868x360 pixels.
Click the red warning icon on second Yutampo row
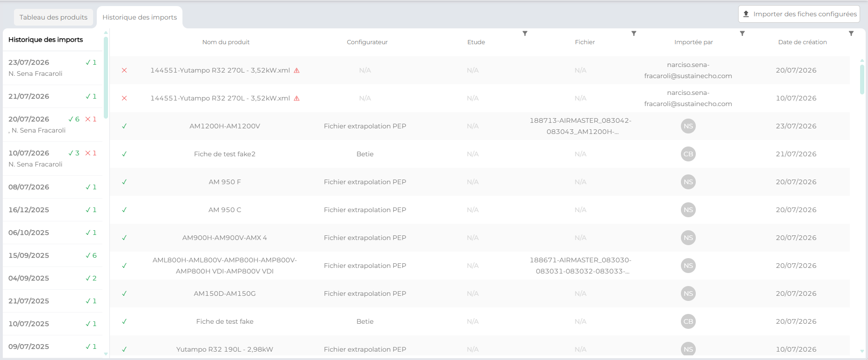(x=296, y=99)
